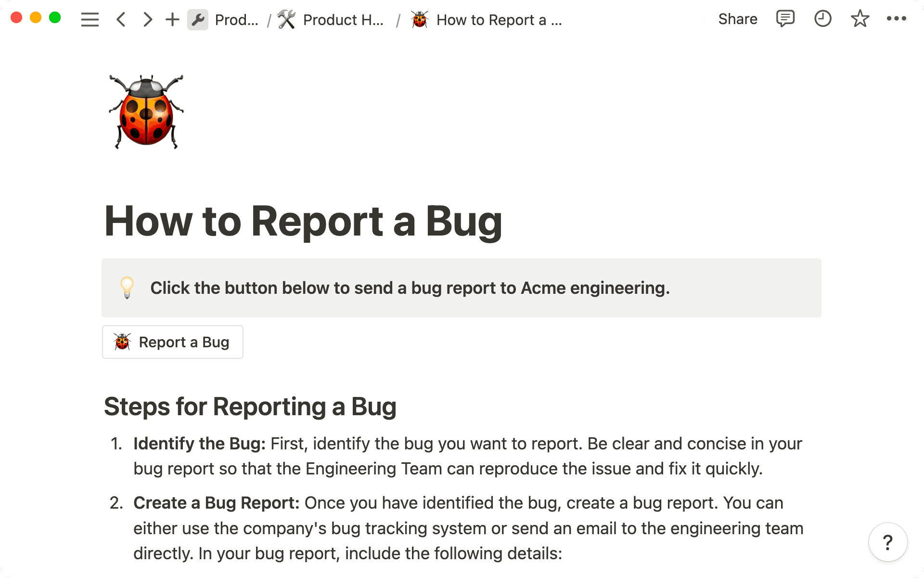Open the three-dot more options menu
924x578 pixels.
tap(896, 19)
